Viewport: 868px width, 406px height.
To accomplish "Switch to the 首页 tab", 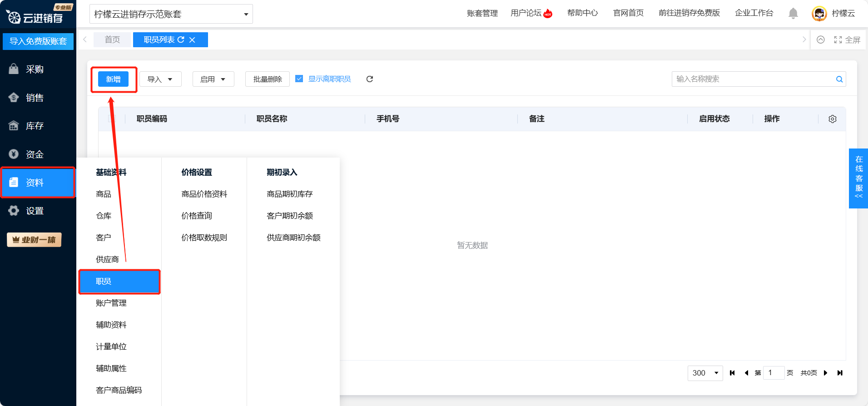I will coord(112,40).
